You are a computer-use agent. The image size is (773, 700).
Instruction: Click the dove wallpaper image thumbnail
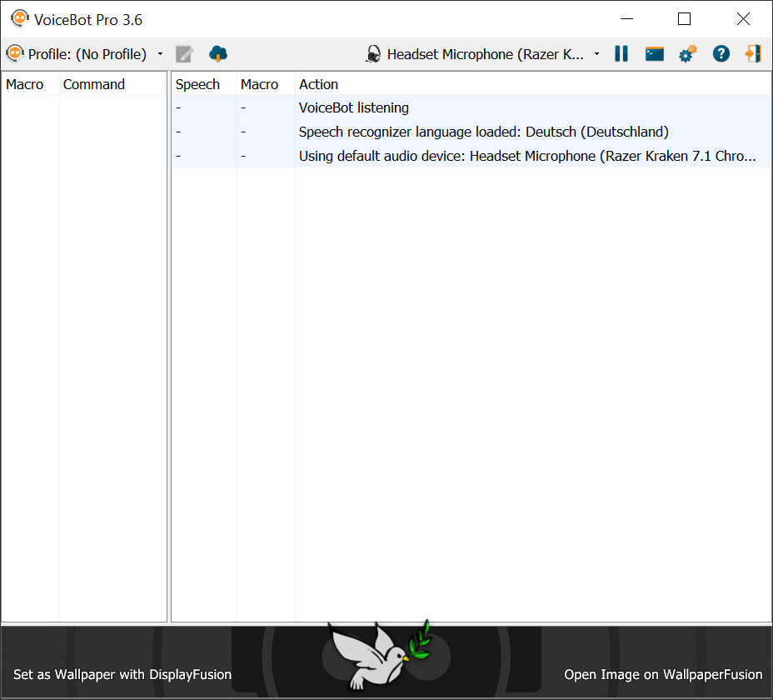[381, 655]
